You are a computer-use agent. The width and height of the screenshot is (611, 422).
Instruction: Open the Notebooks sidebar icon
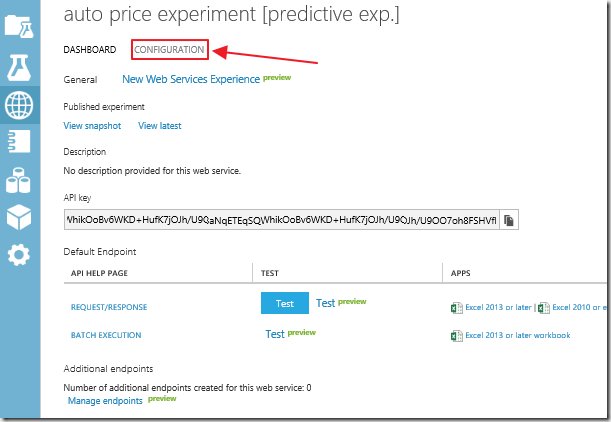point(19,141)
